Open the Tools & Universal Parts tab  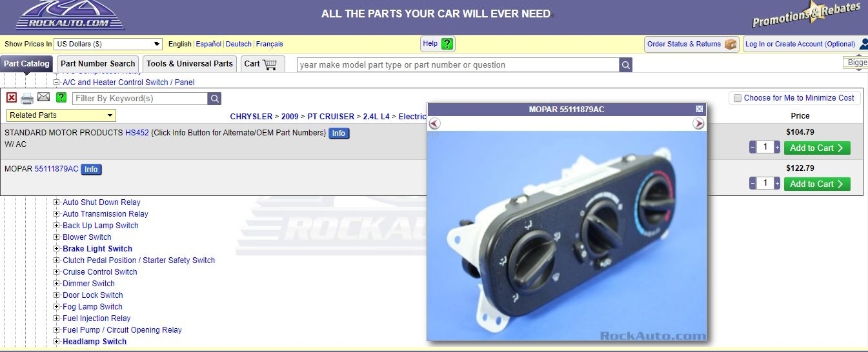tap(190, 64)
